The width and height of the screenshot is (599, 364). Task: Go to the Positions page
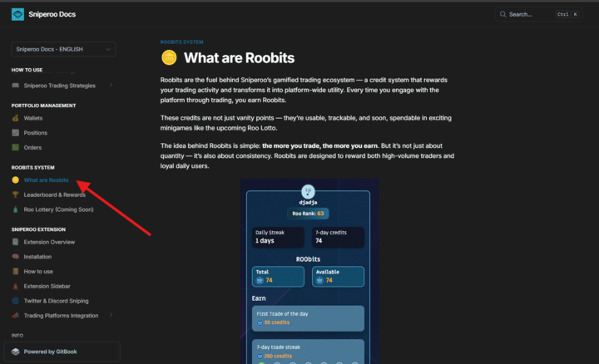click(36, 133)
